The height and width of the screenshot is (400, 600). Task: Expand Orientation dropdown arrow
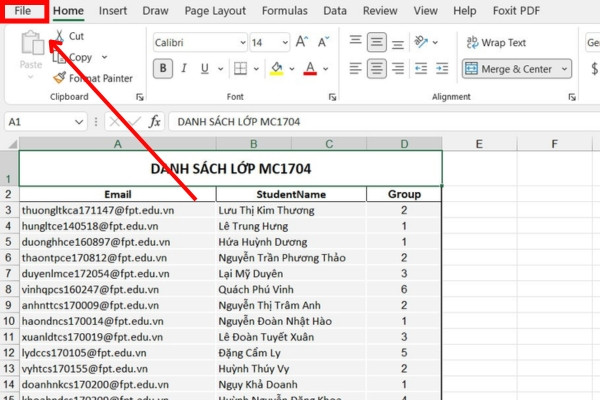[435, 42]
